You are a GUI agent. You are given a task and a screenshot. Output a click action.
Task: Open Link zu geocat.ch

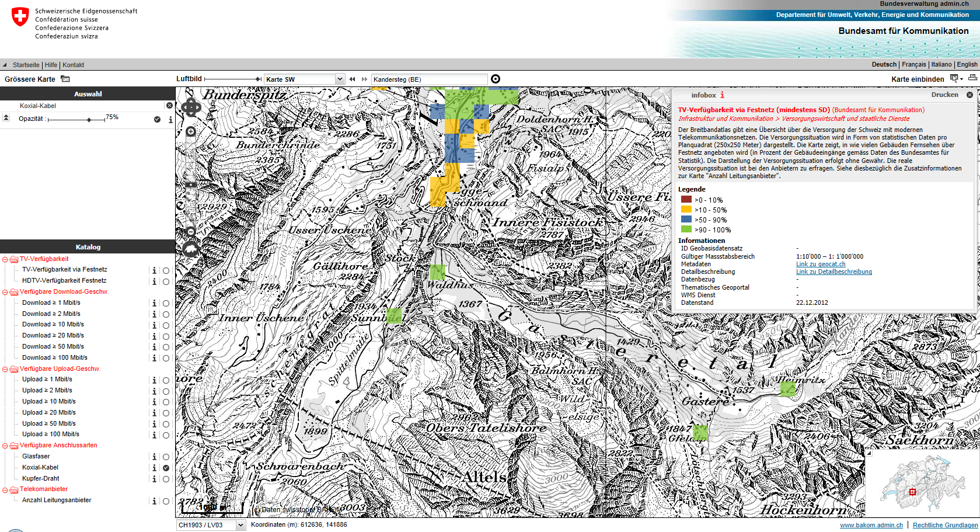point(821,264)
